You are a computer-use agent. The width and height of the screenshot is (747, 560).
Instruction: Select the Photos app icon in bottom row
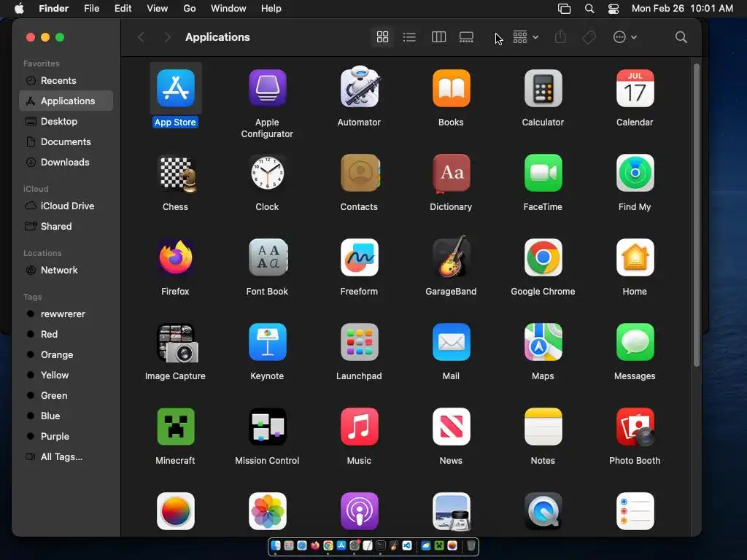click(x=267, y=511)
